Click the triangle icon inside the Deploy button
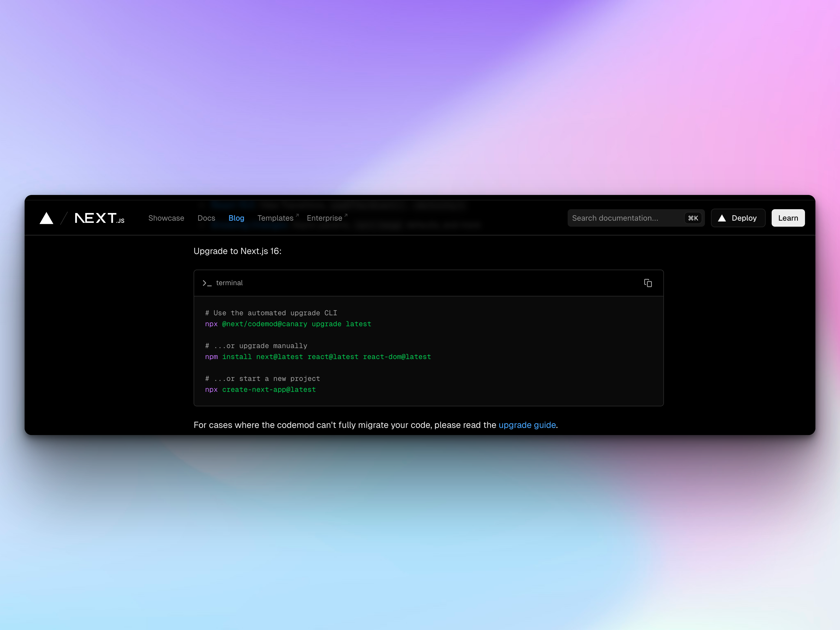840x630 pixels. click(x=722, y=218)
